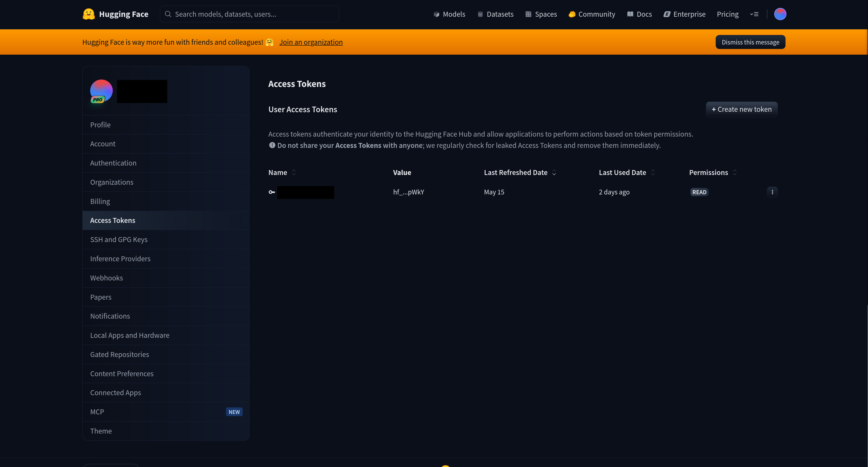868x467 pixels.
Task: Open Community via the handshake icon
Action: click(572, 14)
